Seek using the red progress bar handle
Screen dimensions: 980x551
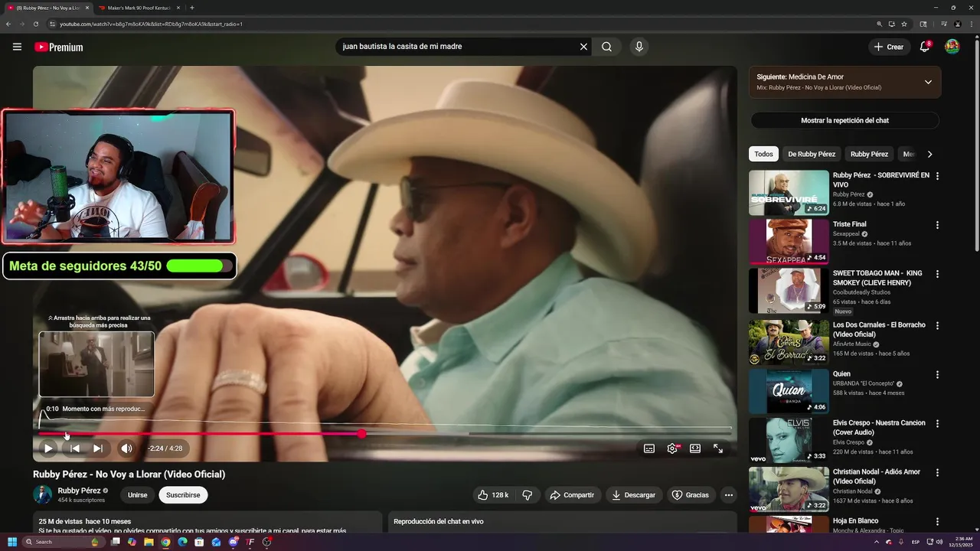pos(361,434)
